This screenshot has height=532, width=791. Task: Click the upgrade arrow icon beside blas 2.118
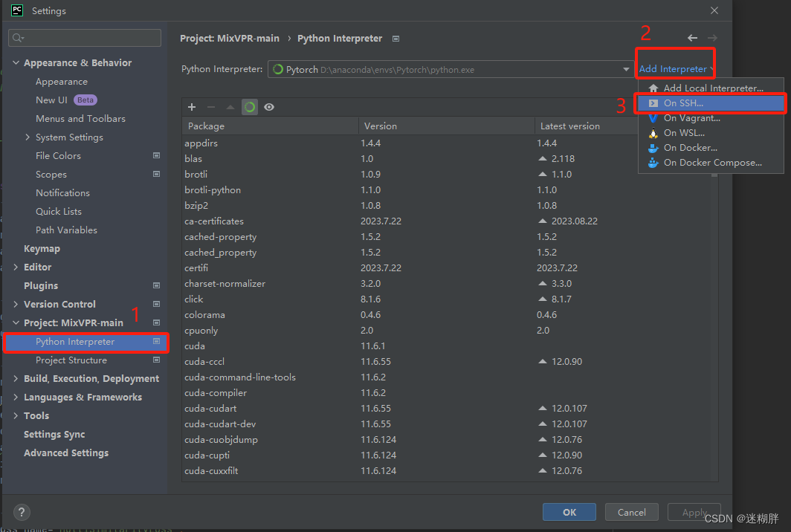[x=543, y=158]
